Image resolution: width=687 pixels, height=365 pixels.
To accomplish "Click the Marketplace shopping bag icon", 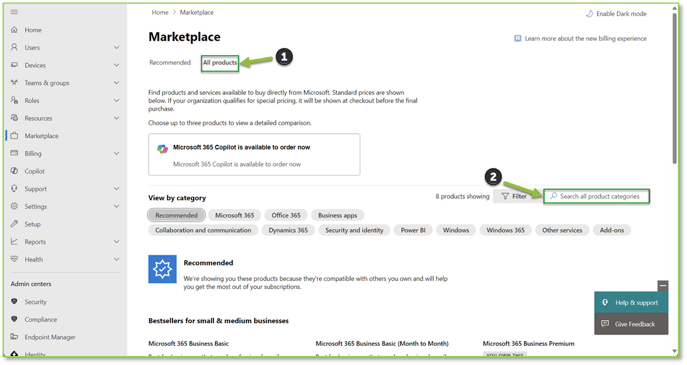I will (14, 136).
